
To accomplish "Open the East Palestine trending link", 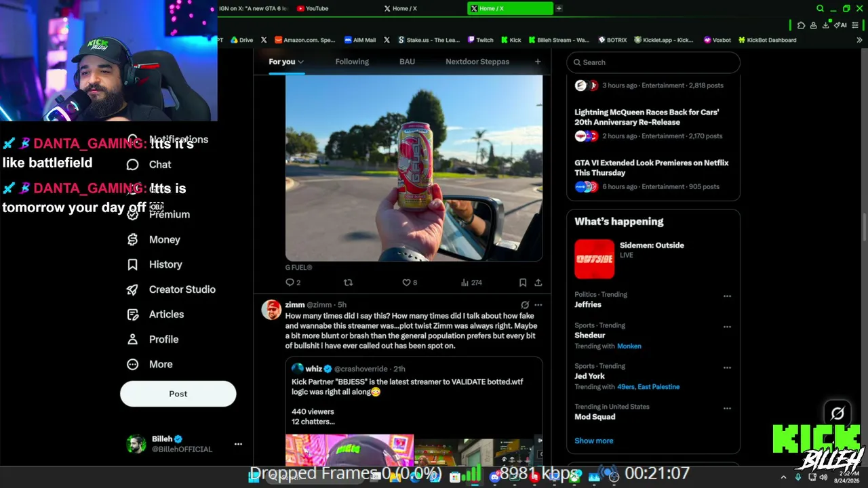I will coord(658,387).
